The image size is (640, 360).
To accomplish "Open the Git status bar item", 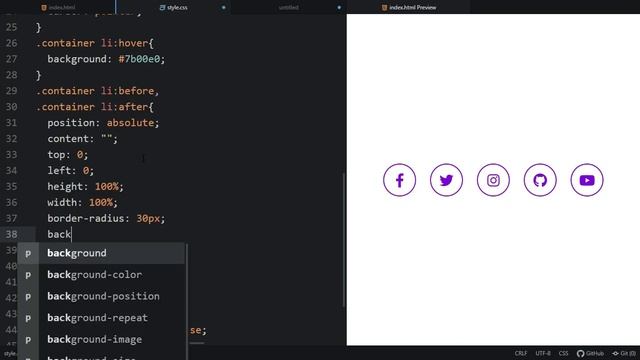I will [x=624, y=353].
